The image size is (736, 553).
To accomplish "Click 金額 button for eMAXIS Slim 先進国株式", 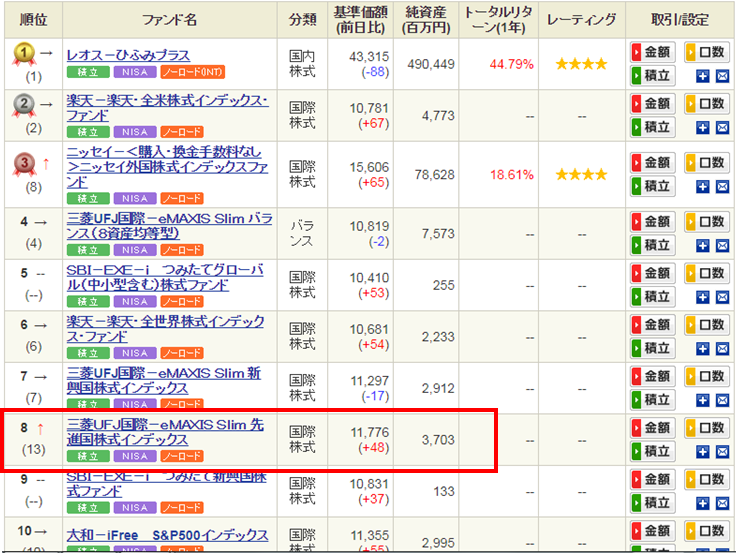I will [653, 428].
